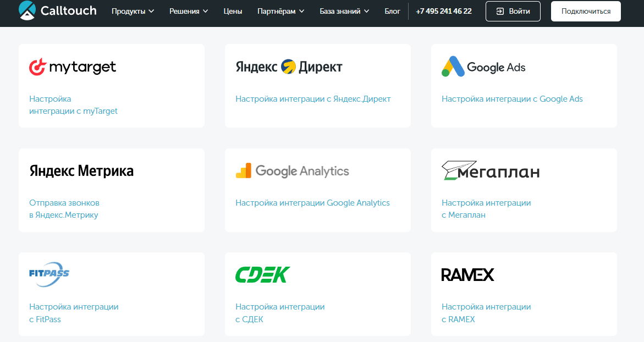Call the phone number +7 495 241 46 22
The height and width of the screenshot is (342, 644).
444,12
